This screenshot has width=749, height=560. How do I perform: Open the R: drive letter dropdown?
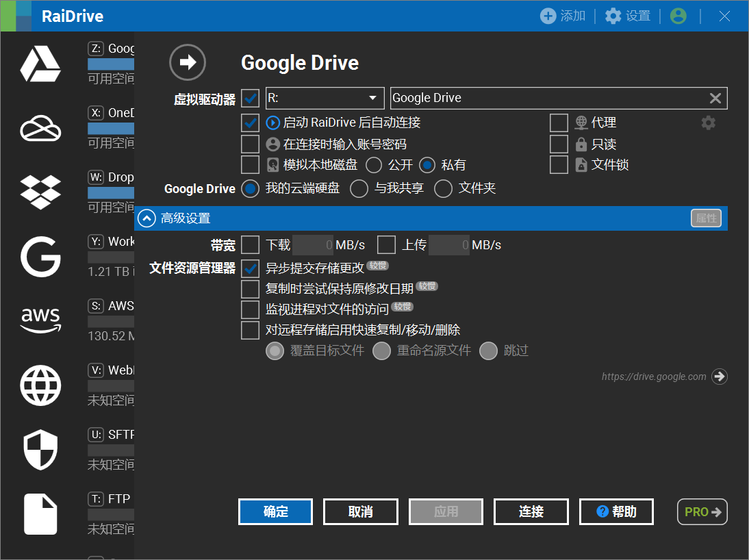pyautogui.click(x=325, y=98)
